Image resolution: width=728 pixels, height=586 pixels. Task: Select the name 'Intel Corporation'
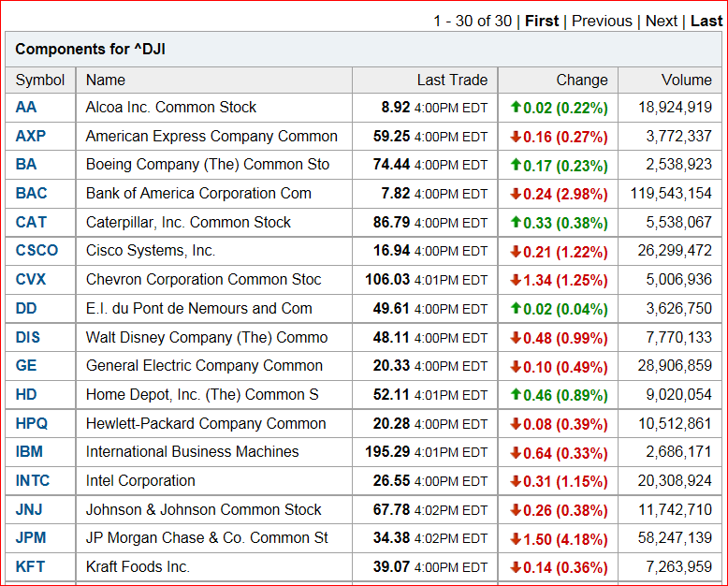click(140, 480)
